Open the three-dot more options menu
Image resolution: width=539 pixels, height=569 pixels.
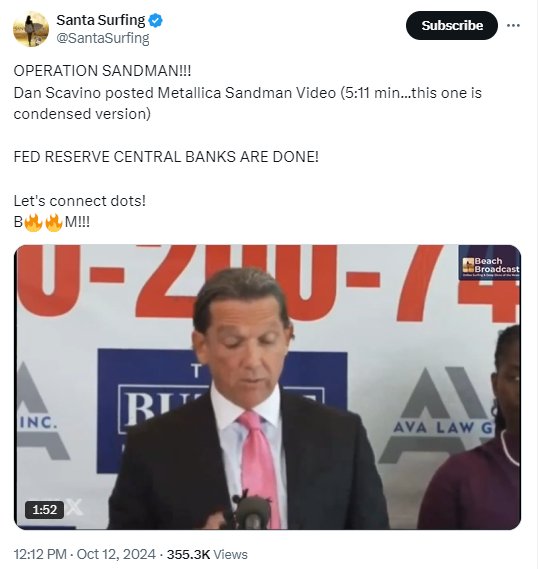[513, 25]
